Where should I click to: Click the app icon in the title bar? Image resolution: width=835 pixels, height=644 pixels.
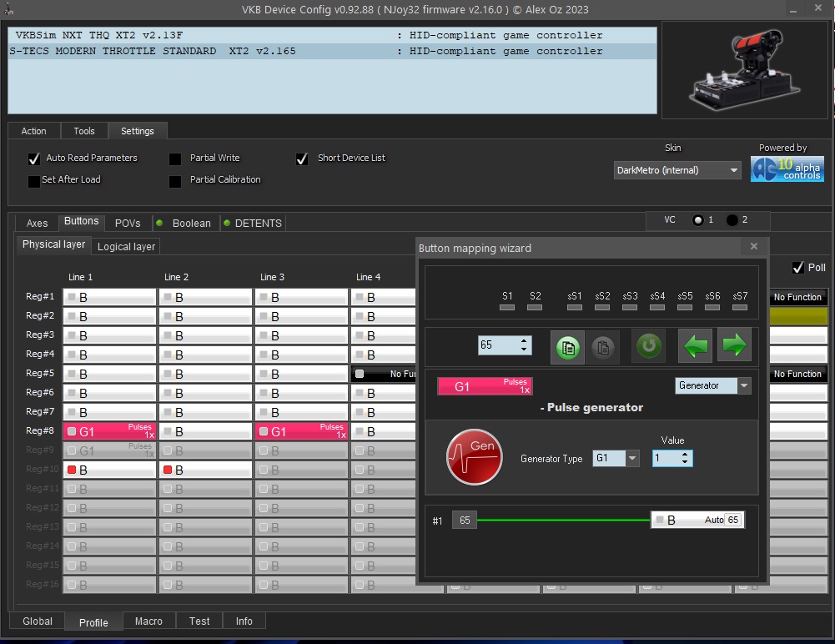pos(9,8)
